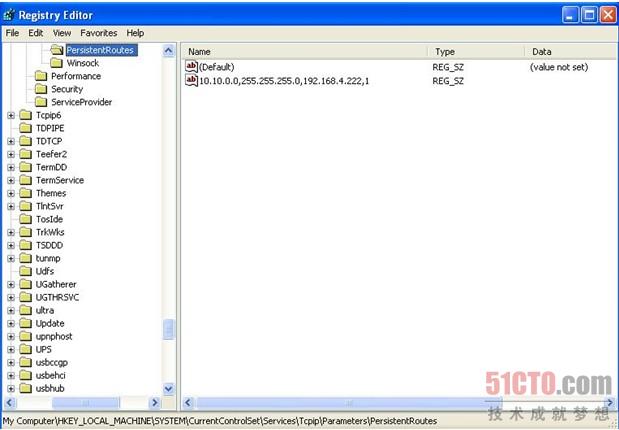The height and width of the screenshot is (430, 619).
Task: Sort values by the Data column header
Action: [571, 52]
